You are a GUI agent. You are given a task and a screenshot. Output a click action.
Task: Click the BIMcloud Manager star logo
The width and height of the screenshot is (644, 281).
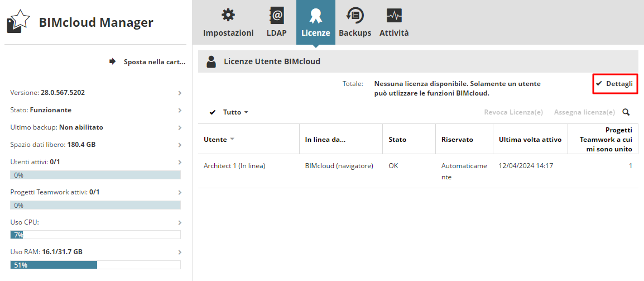[18, 22]
